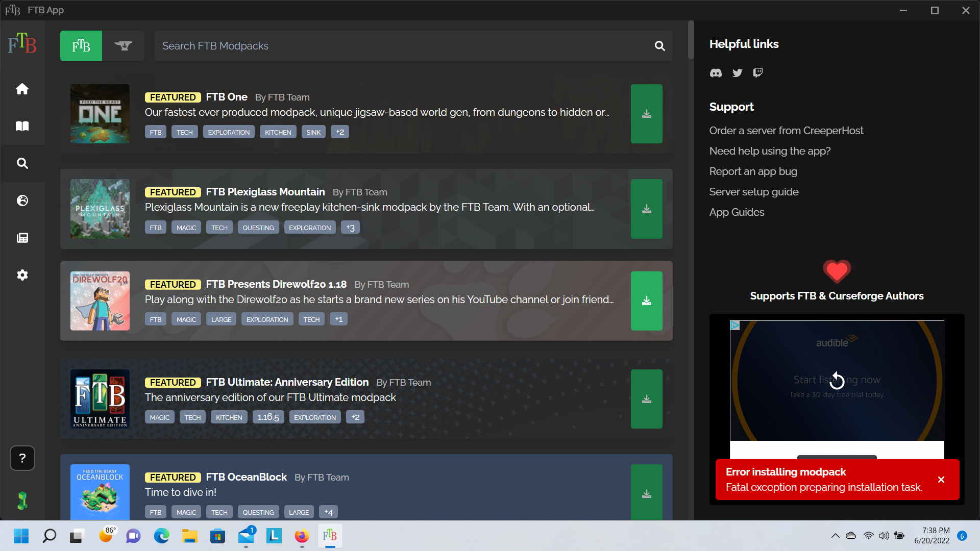Download the FTB OceanBlock modpack
This screenshot has height=551, width=980.
click(646, 492)
